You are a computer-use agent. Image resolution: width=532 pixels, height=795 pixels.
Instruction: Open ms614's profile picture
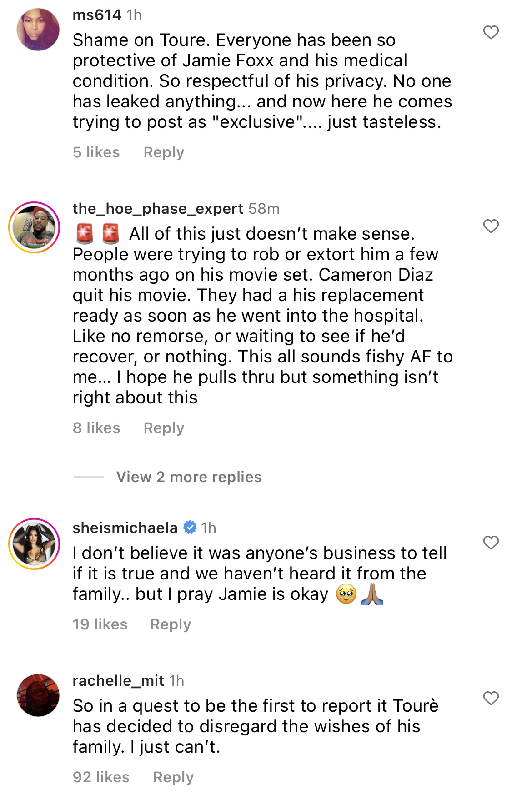(x=38, y=30)
